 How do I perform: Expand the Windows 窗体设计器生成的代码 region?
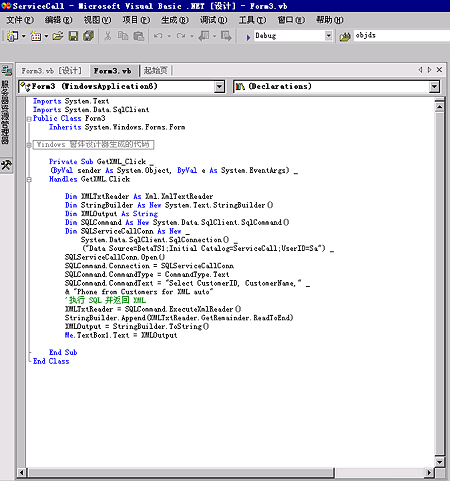point(29,145)
